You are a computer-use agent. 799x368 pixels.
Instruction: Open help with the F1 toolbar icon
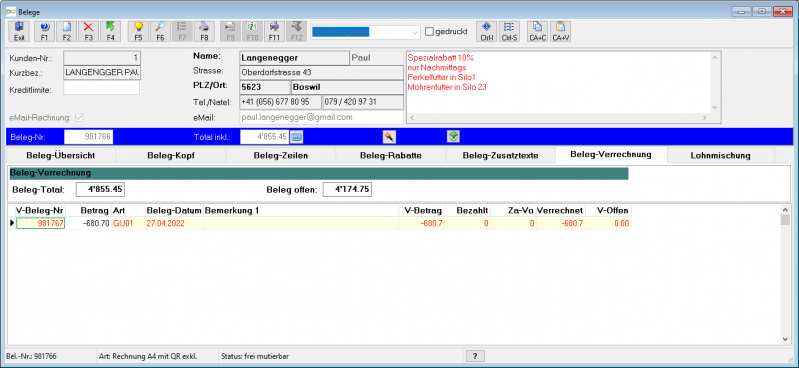click(x=44, y=31)
